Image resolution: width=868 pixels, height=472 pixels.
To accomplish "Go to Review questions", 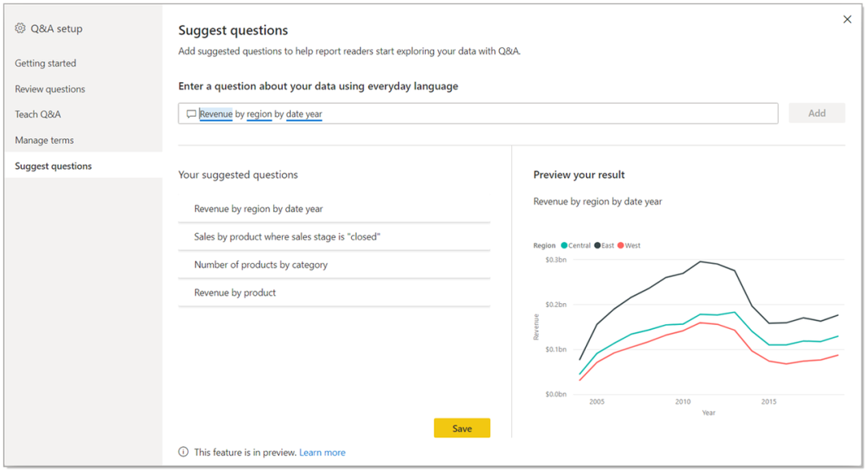I will [x=50, y=89].
